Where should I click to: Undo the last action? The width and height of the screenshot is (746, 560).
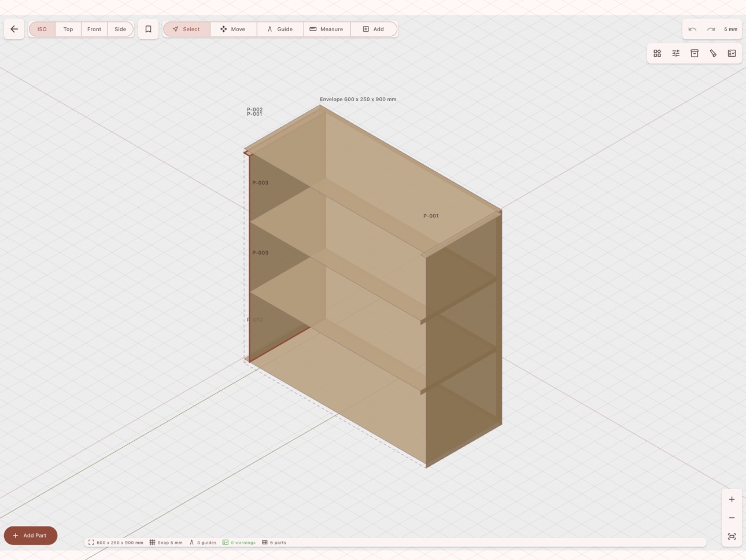(692, 29)
